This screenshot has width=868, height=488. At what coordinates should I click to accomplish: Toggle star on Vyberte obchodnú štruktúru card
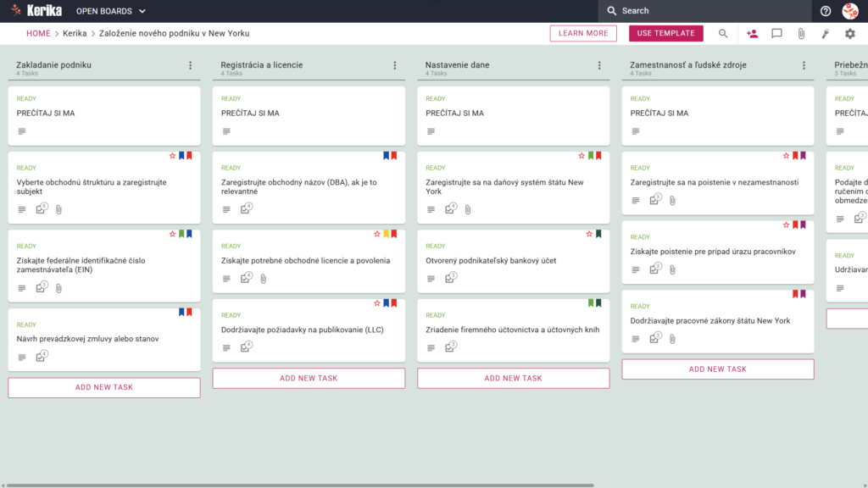pos(172,156)
